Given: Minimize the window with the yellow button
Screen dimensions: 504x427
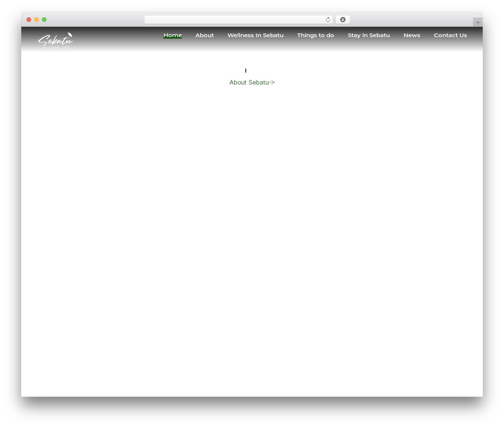Looking at the screenshot, I should click(37, 20).
